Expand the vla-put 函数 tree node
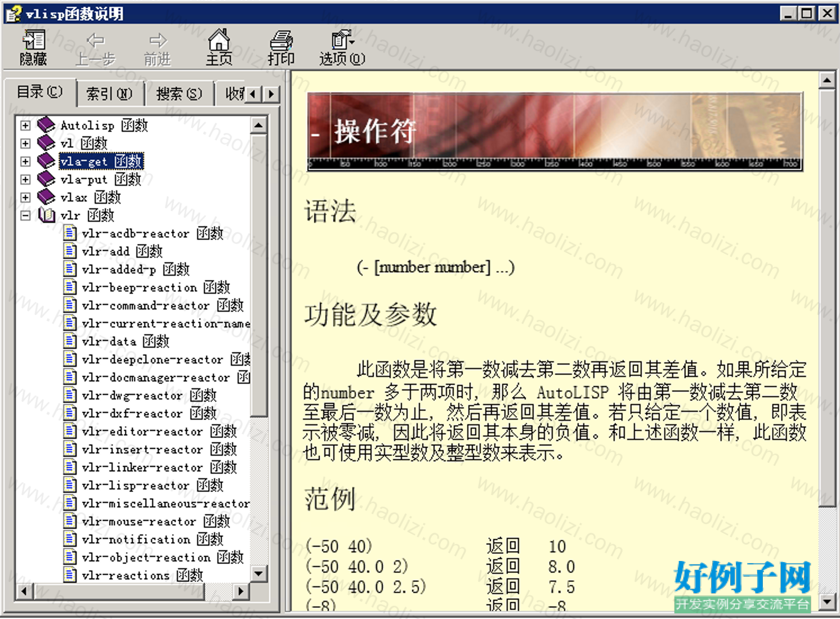 pyautogui.click(x=25, y=179)
